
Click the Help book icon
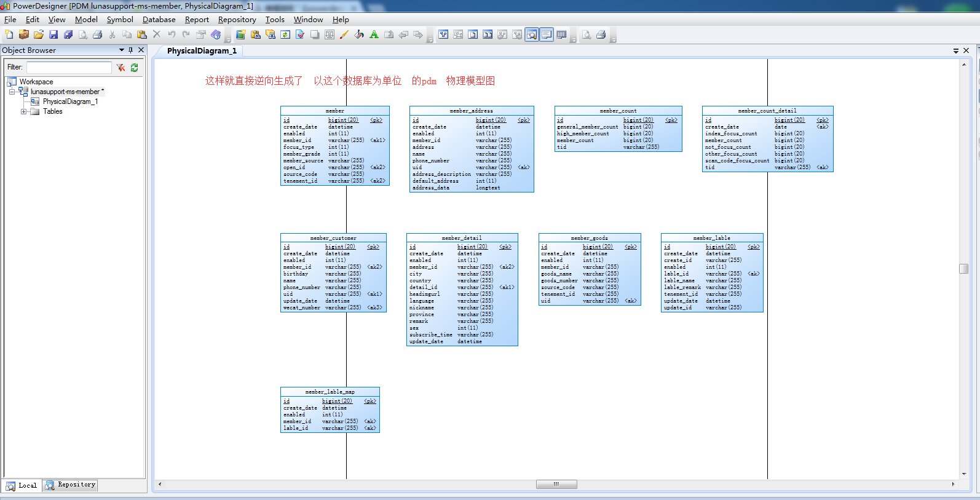(x=216, y=34)
